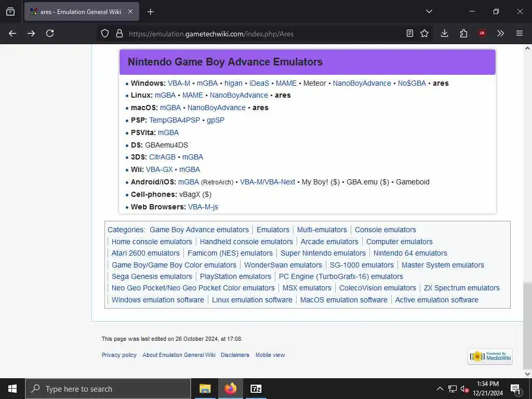View site security padlock info

pos(119,33)
